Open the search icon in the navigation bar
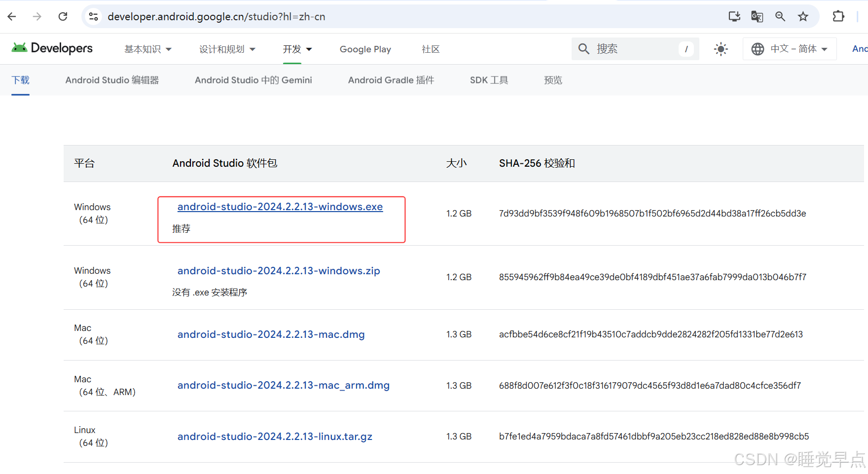868x474 pixels. point(584,49)
